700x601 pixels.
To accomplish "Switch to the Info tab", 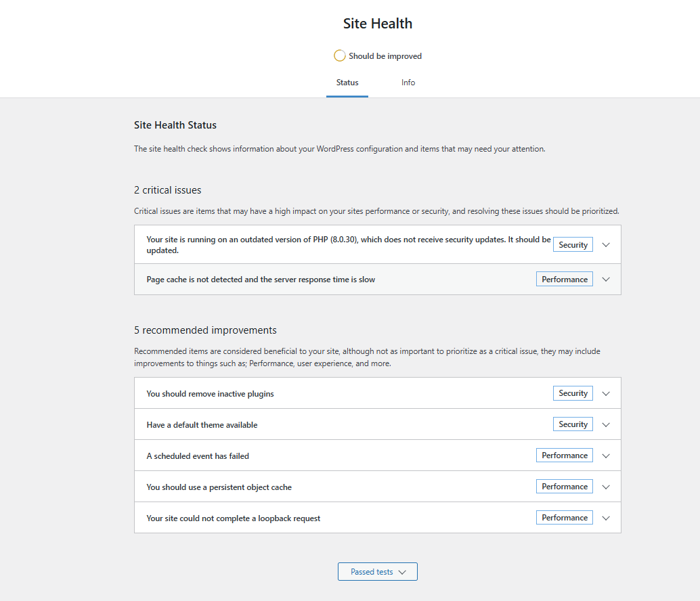I will tap(408, 83).
